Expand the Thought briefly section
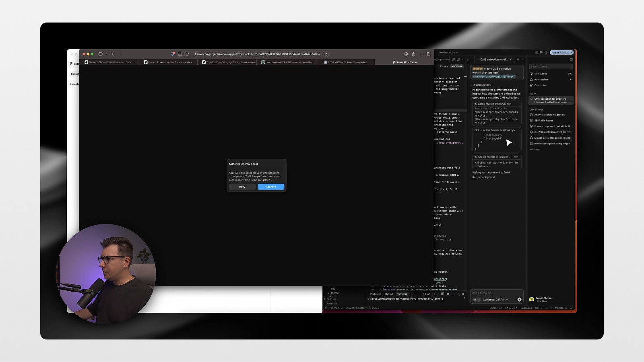 481,85
